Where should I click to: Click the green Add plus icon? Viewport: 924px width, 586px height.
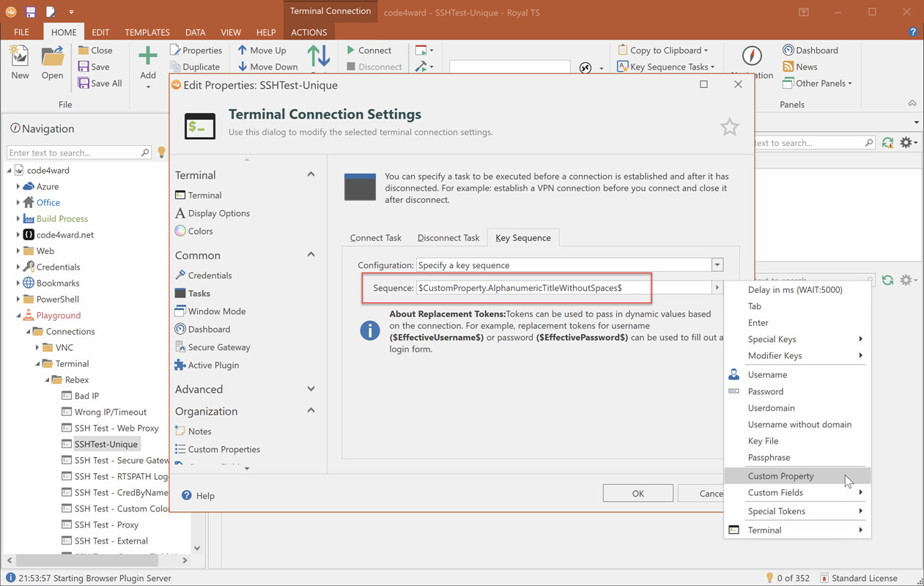[148, 57]
